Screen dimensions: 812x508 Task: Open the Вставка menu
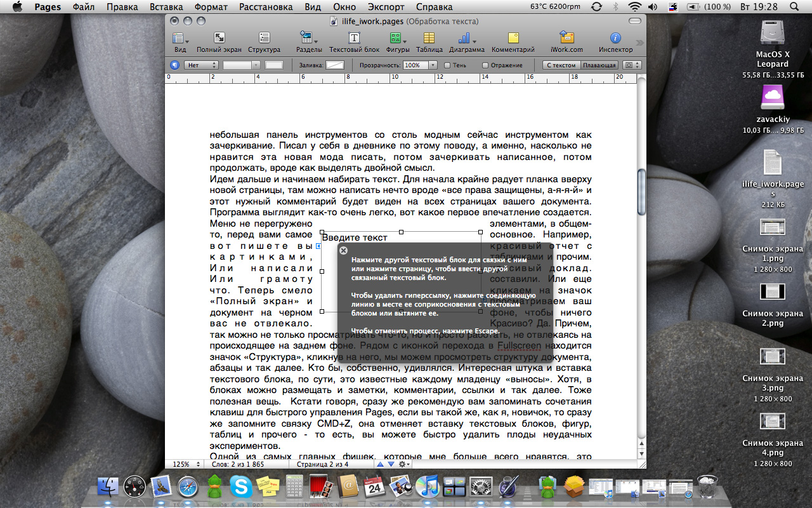pos(166,7)
